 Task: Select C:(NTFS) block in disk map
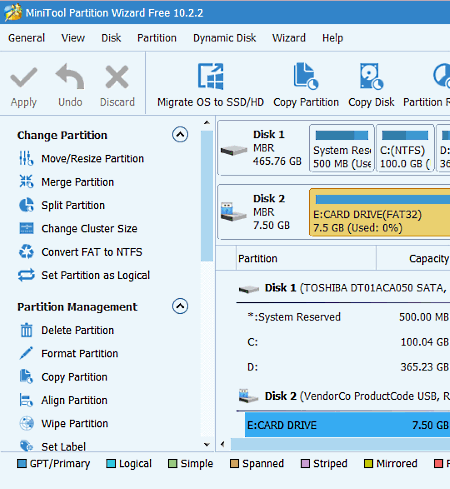pyautogui.click(x=405, y=148)
